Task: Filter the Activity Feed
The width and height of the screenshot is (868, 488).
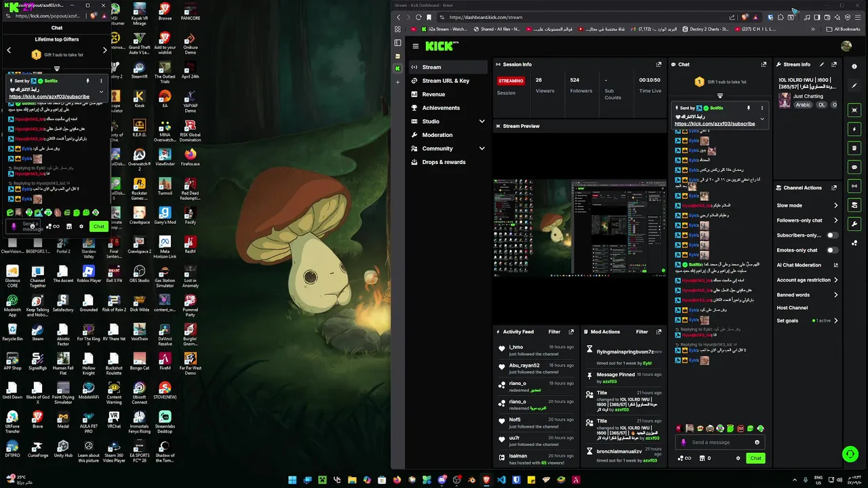Action: [554, 332]
